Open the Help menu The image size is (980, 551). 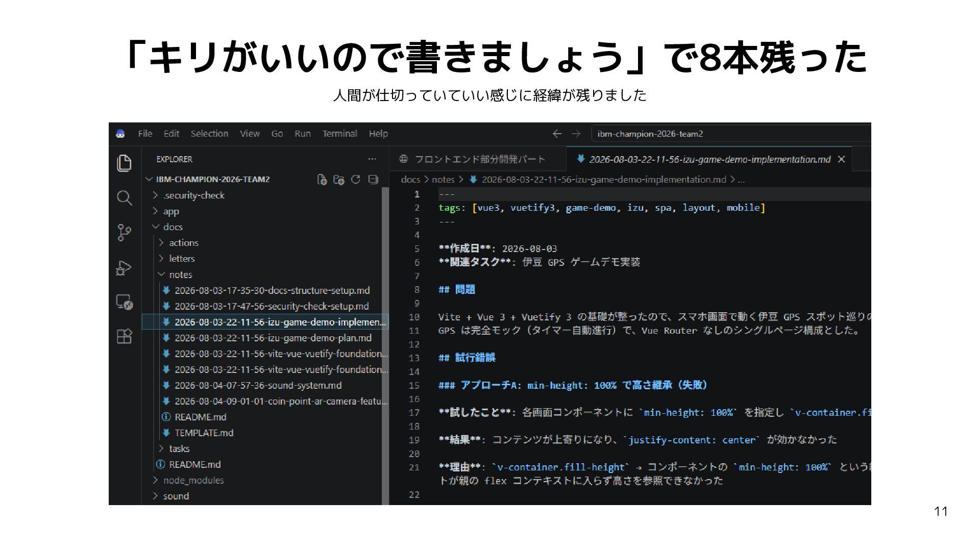[378, 134]
